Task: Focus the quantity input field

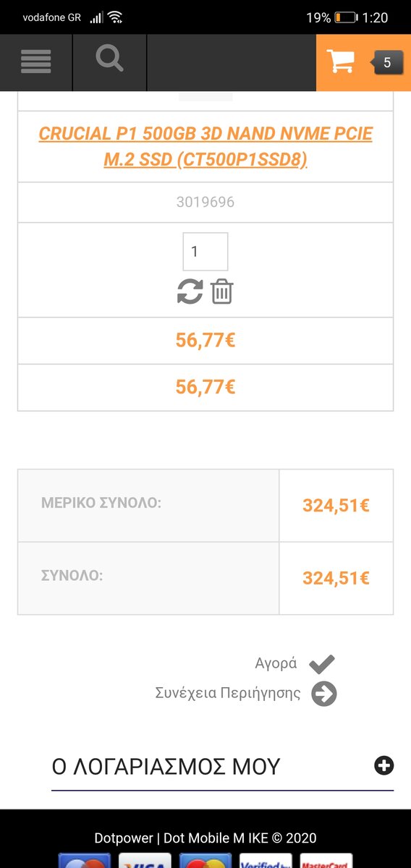Action: (x=205, y=252)
